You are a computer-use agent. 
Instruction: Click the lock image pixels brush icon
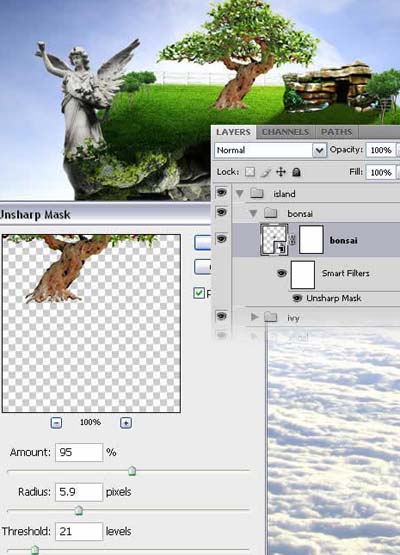(x=266, y=172)
